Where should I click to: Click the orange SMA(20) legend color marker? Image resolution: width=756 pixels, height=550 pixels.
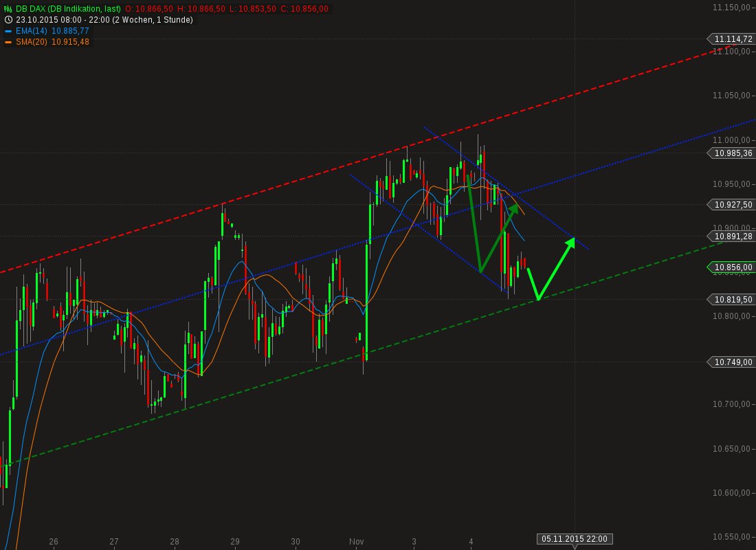tap(8, 42)
